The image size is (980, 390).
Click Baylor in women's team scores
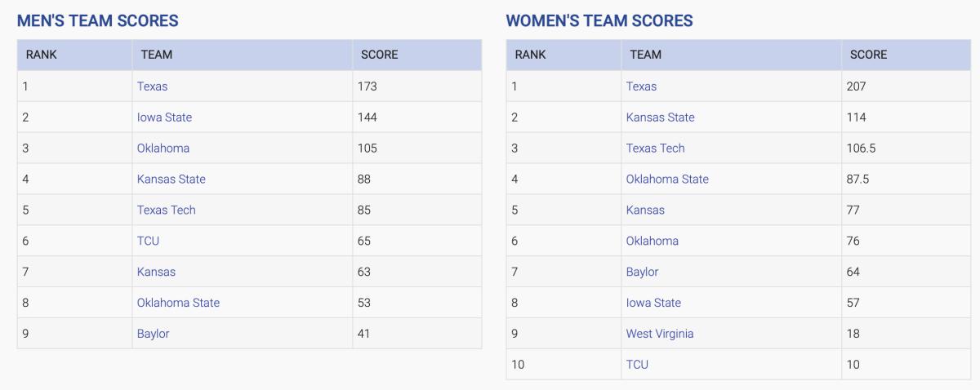642,273
